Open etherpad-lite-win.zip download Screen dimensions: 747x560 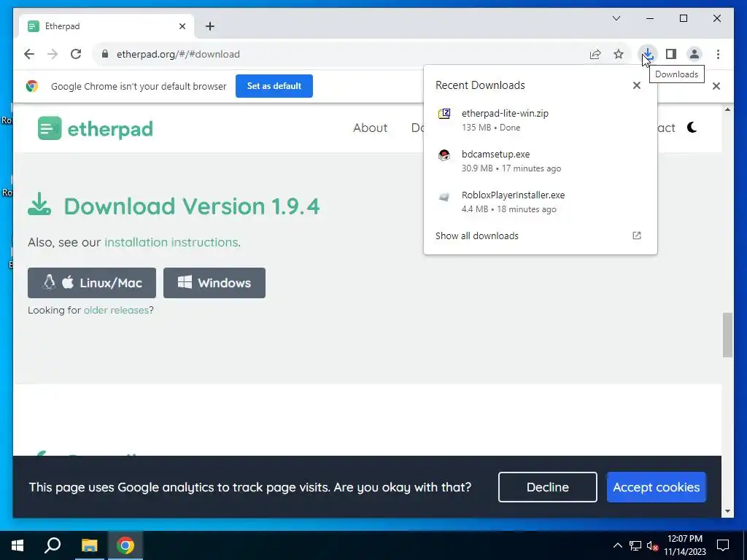click(x=541, y=120)
